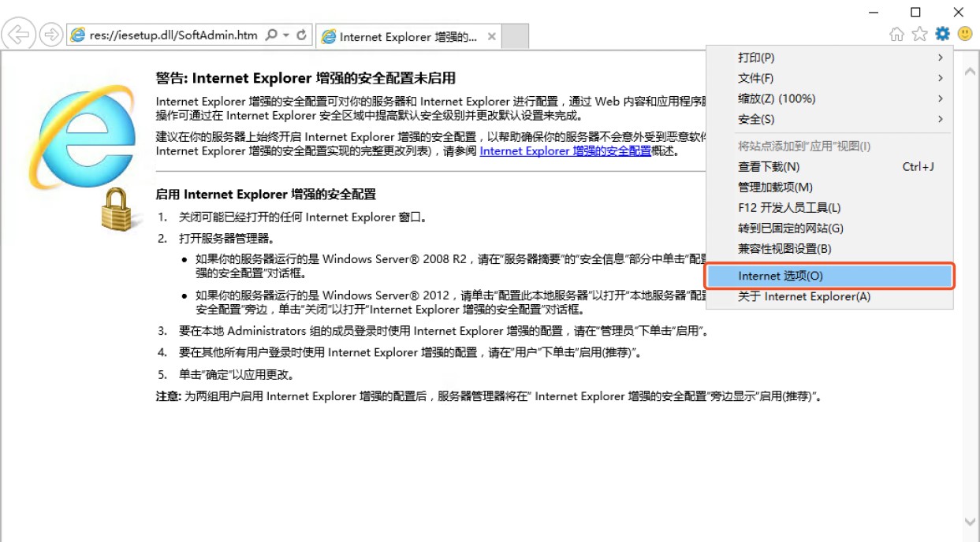Click heading 启用 Internet Explorer 增强的安全配置
The width and height of the screenshot is (980, 542).
266,195
